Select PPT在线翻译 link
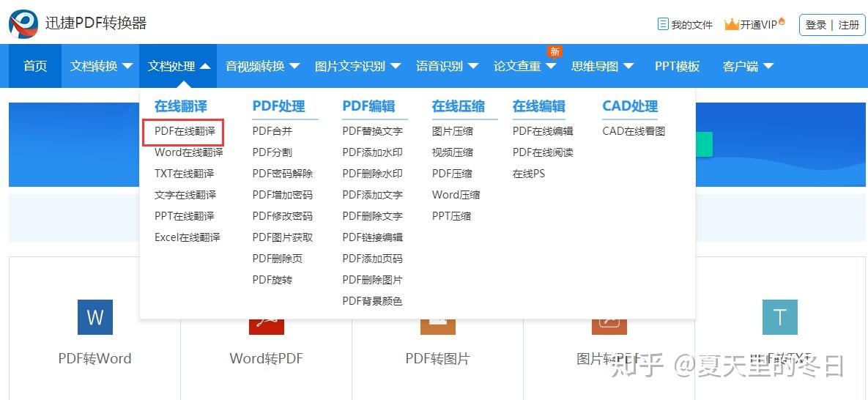This screenshot has height=400, width=868. coord(185,216)
